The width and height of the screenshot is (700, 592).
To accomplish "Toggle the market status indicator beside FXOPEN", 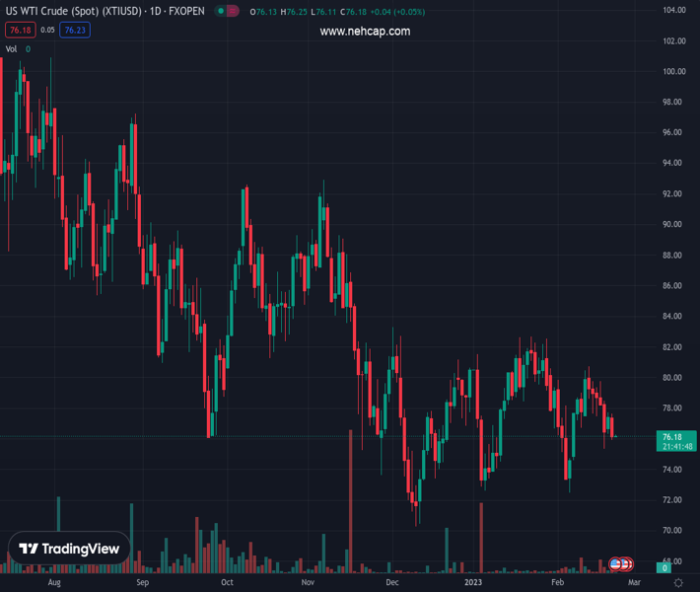I will (229, 12).
